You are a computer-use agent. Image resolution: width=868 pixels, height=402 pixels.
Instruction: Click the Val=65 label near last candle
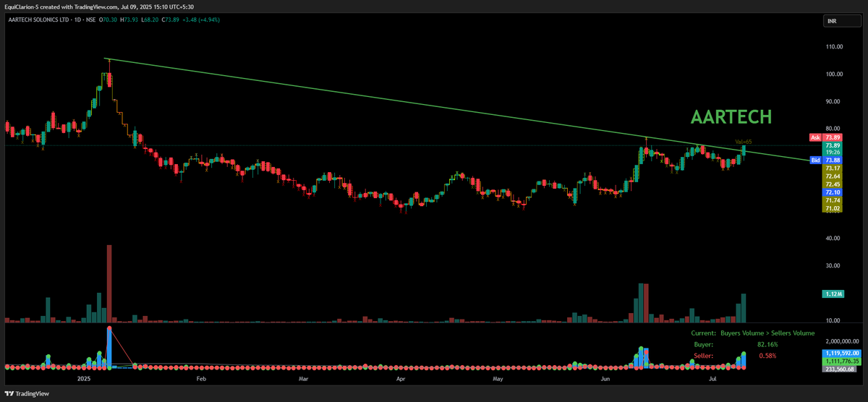click(x=744, y=142)
